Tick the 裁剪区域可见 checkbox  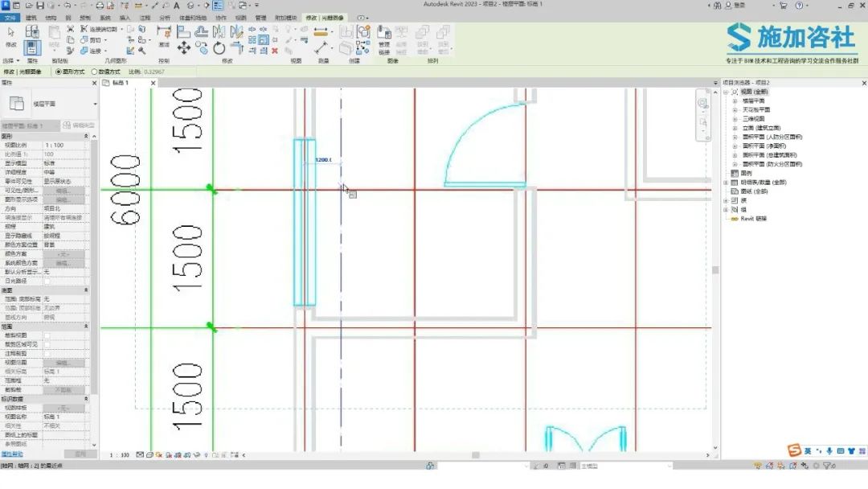(x=47, y=344)
